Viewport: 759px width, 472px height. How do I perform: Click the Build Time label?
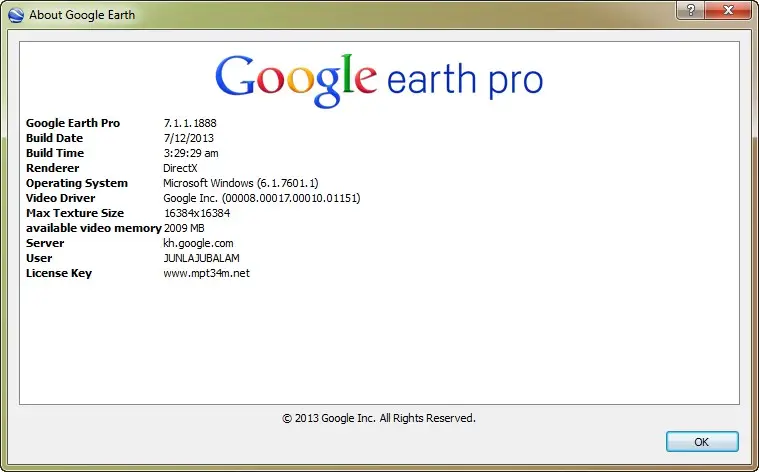click(55, 153)
